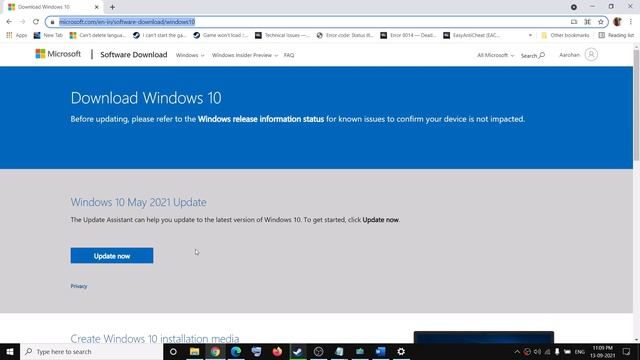640x360 pixels.
Task: Open the Windows Start menu
Action: 10,351
